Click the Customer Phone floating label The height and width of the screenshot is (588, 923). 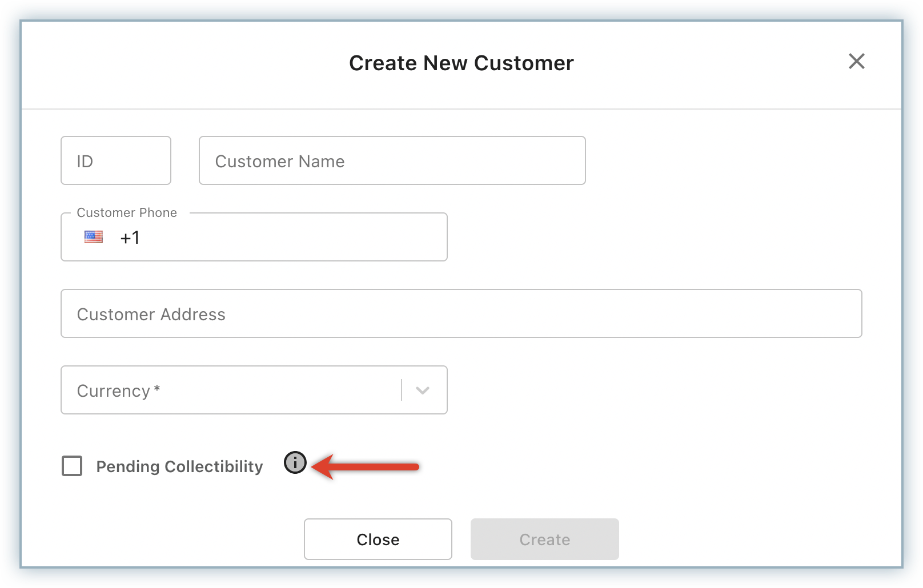127,213
